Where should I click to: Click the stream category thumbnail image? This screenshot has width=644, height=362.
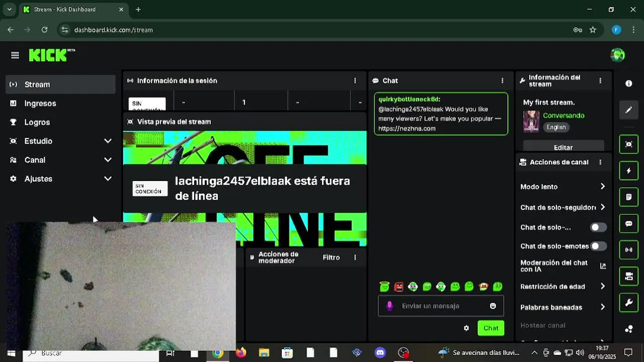531,121
